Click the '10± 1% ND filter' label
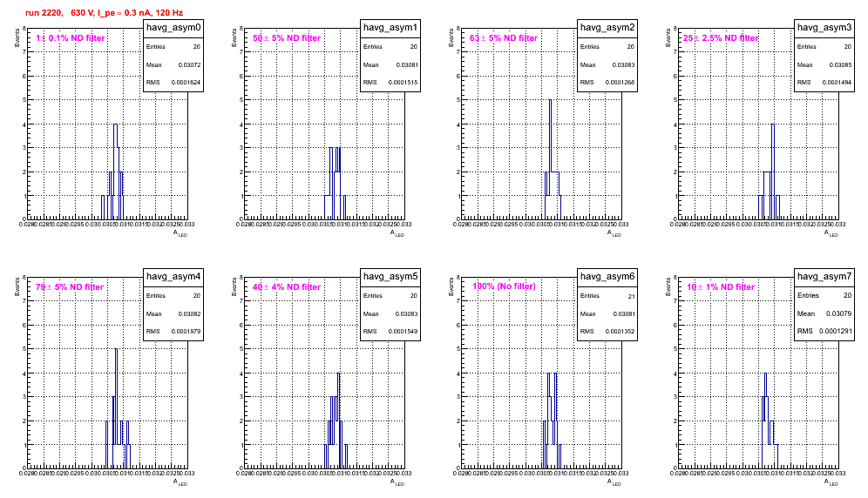Image resolution: width=868 pixels, height=498 pixels. pos(721,287)
